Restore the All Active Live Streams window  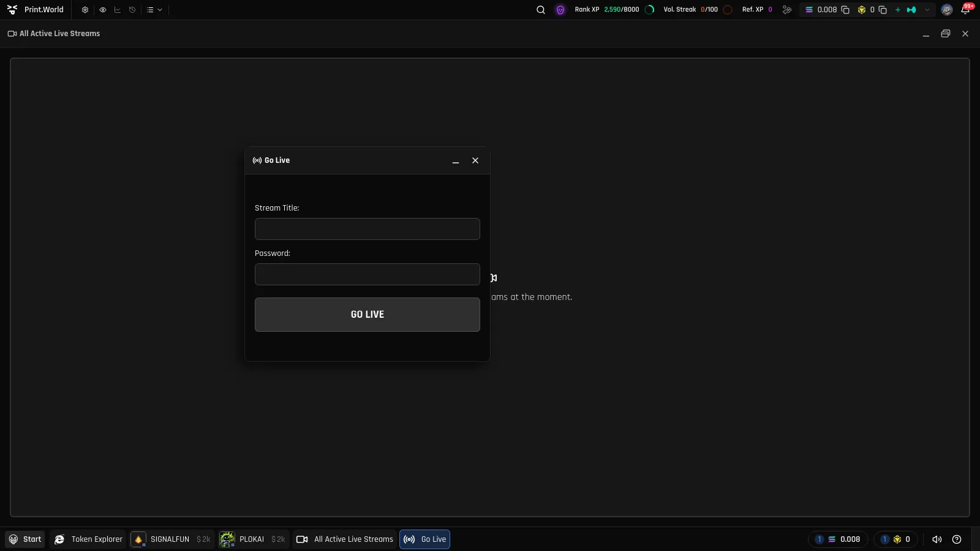tap(946, 34)
